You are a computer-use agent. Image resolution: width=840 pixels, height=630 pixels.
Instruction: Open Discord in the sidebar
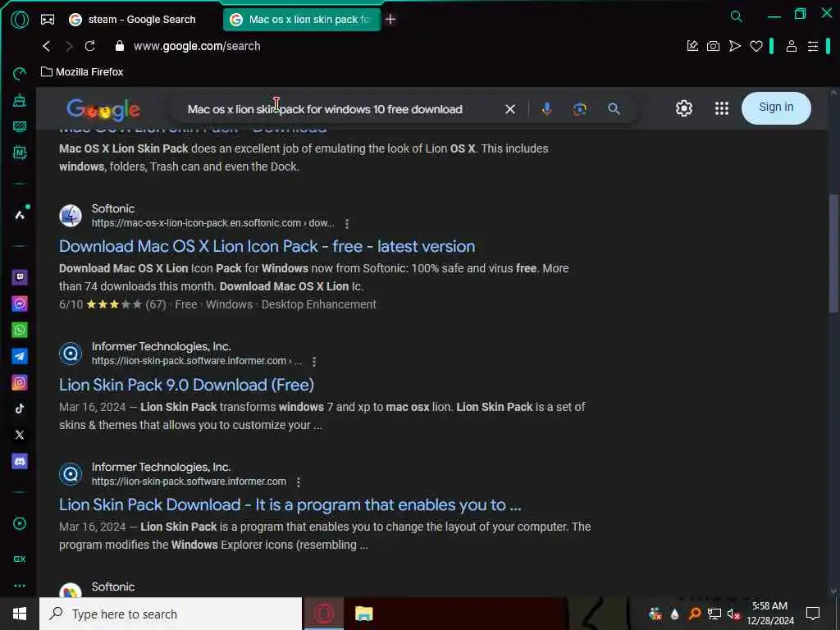pyautogui.click(x=20, y=461)
